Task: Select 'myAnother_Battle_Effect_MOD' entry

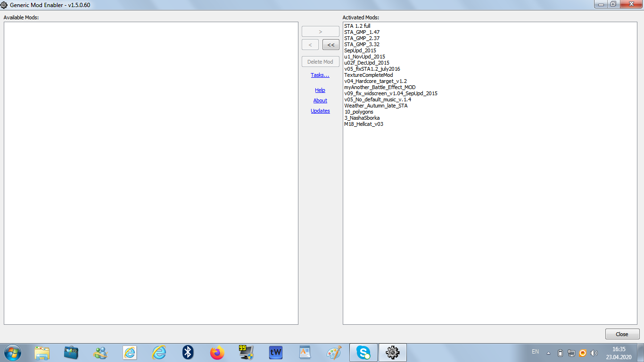Action: tap(380, 87)
